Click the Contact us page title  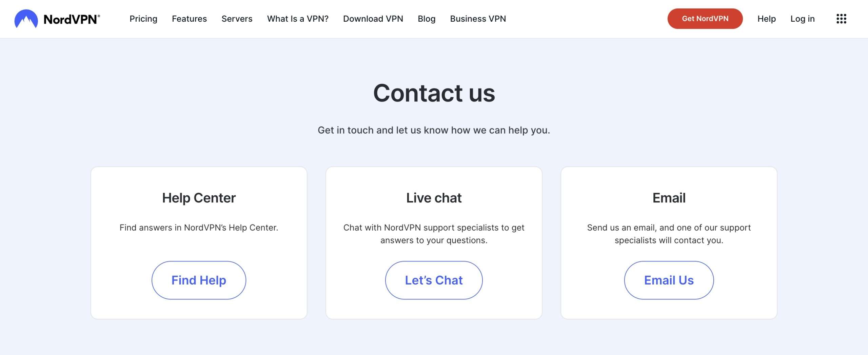pyautogui.click(x=434, y=93)
